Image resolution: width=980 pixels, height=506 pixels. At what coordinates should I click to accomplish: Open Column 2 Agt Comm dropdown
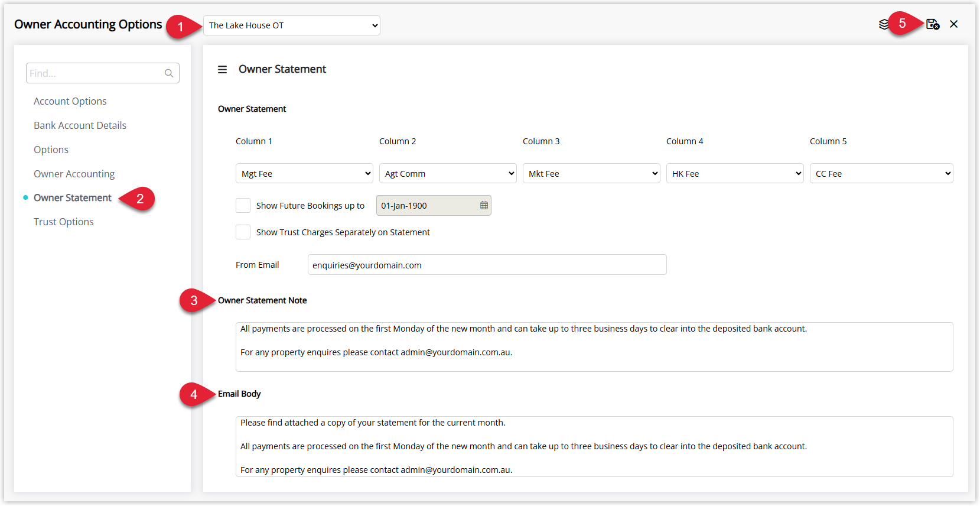(448, 173)
